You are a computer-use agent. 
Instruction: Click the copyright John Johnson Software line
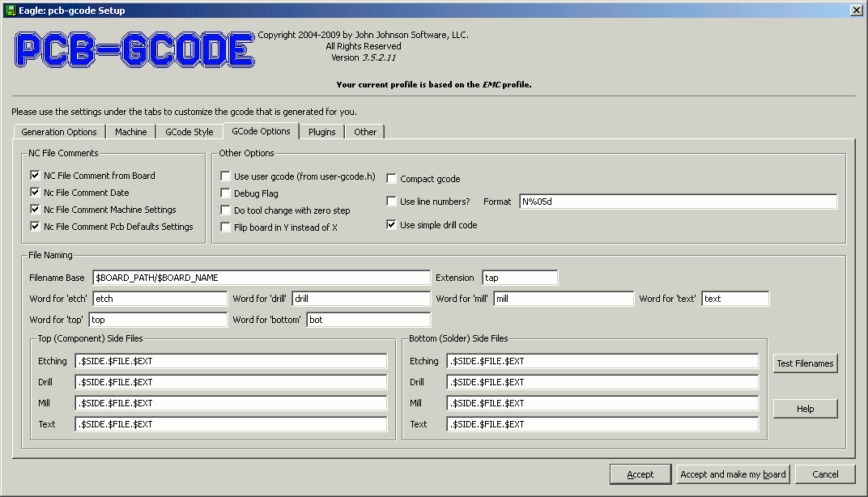pyautogui.click(x=363, y=35)
